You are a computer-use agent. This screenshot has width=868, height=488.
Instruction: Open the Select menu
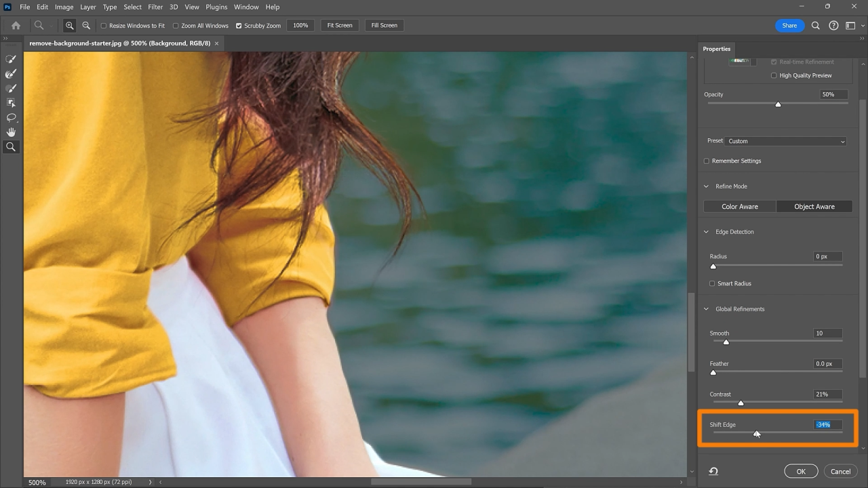pyautogui.click(x=132, y=7)
